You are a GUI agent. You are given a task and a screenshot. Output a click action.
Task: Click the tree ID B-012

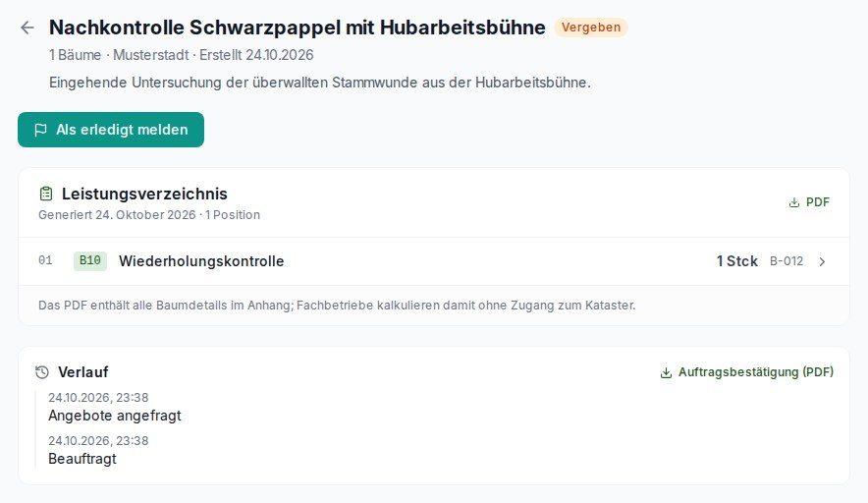tap(787, 261)
